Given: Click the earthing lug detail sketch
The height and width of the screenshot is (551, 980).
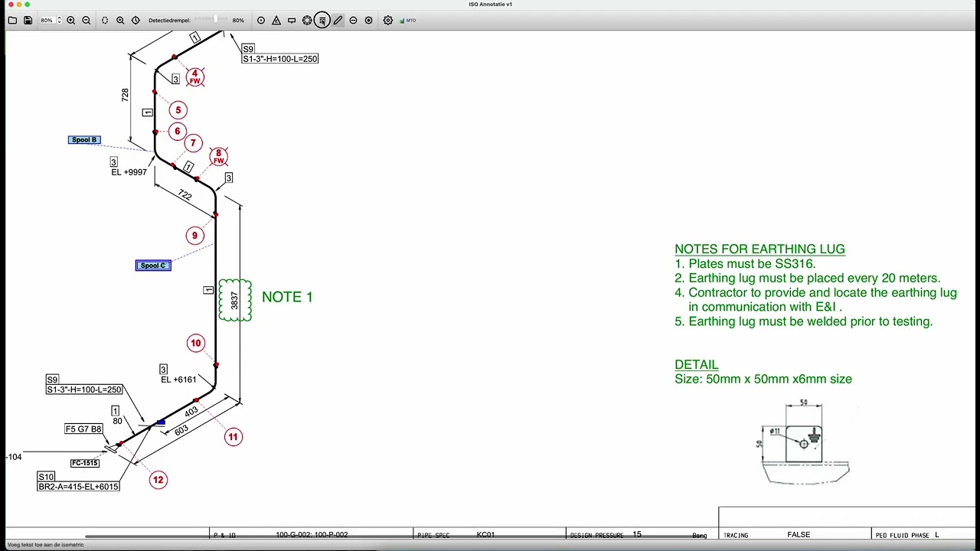Looking at the screenshot, I should [x=805, y=442].
